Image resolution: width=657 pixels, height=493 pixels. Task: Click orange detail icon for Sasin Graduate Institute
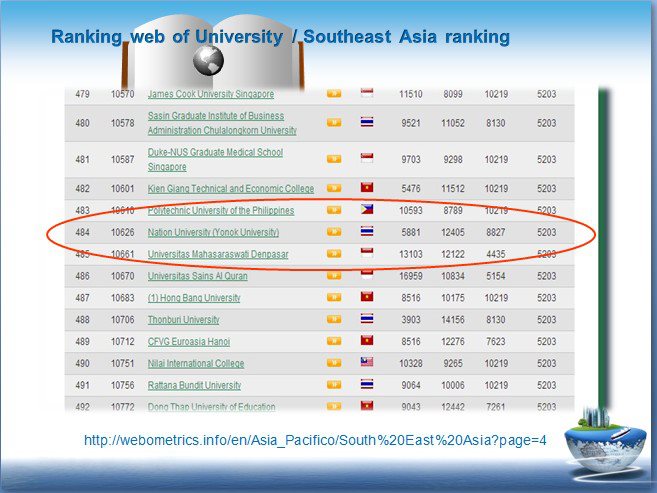click(x=334, y=122)
